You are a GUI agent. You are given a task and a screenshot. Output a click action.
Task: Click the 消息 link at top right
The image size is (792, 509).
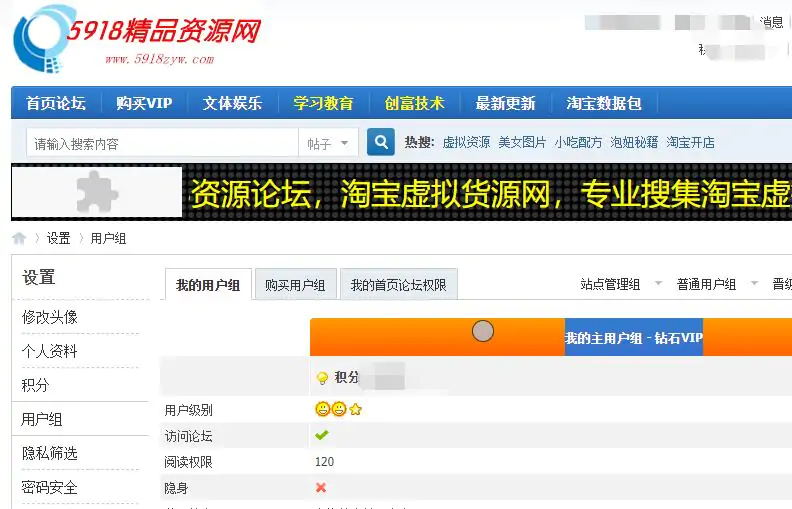tap(772, 22)
